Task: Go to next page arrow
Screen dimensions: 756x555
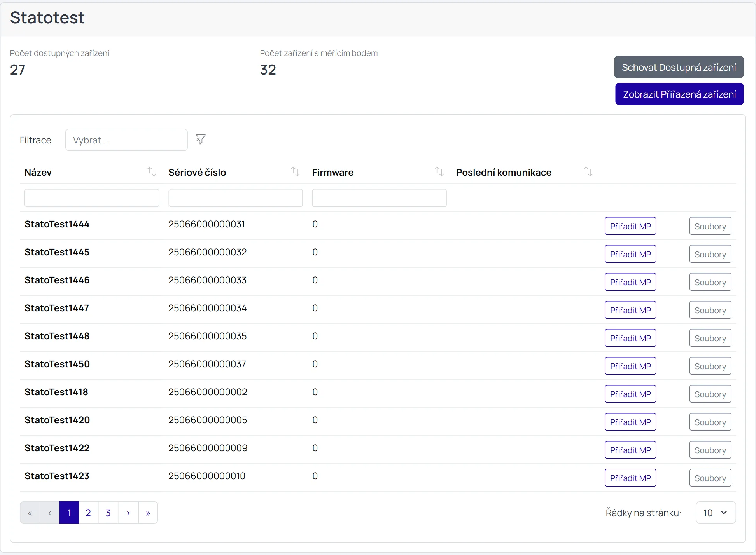Action: (128, 513)
